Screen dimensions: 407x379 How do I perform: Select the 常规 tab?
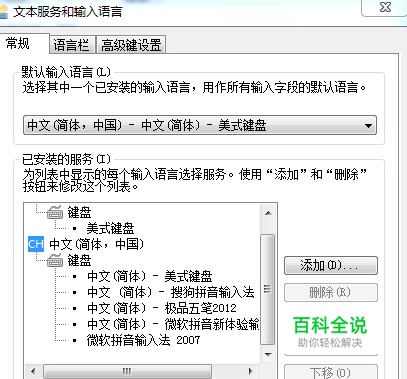[24, 43]
